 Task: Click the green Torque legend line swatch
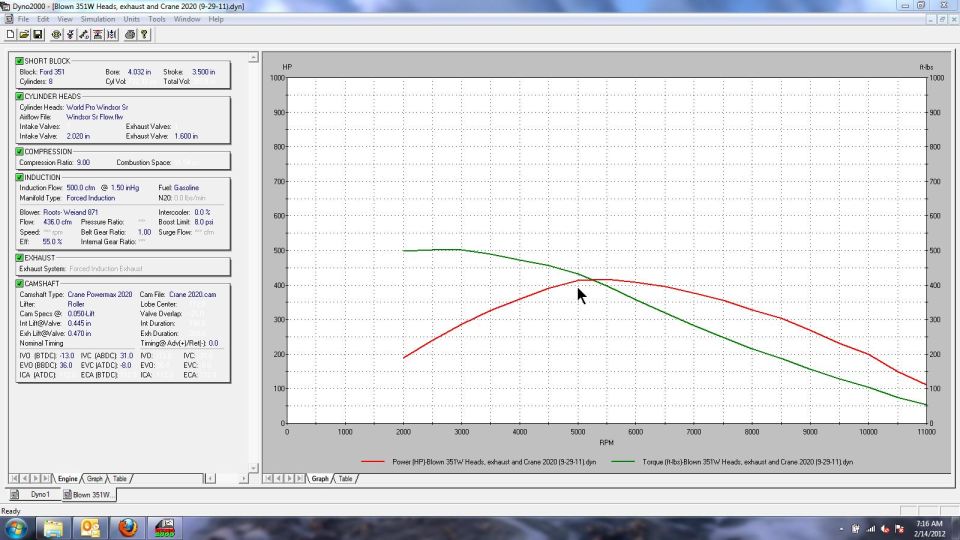[x=623, y=462]
